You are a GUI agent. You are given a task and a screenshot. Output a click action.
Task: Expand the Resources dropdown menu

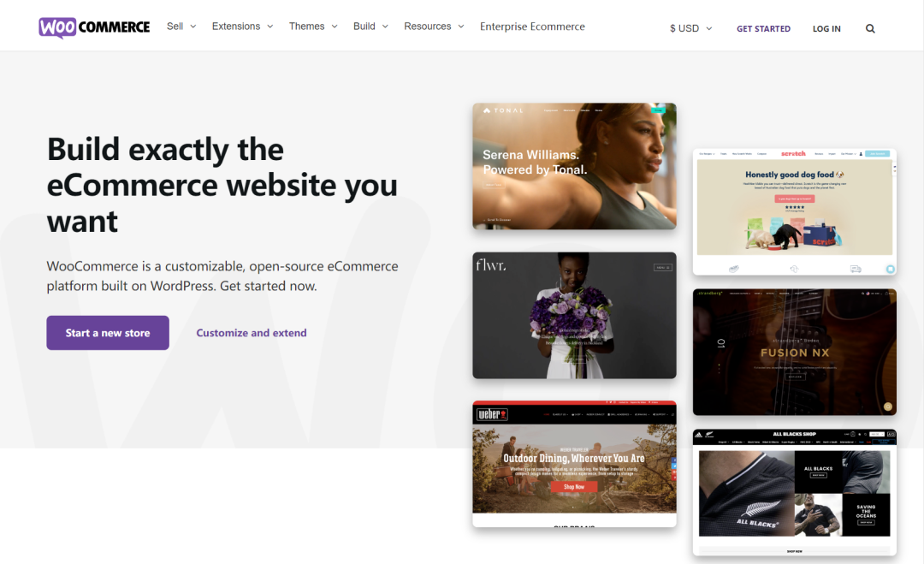tap(433, 26)
